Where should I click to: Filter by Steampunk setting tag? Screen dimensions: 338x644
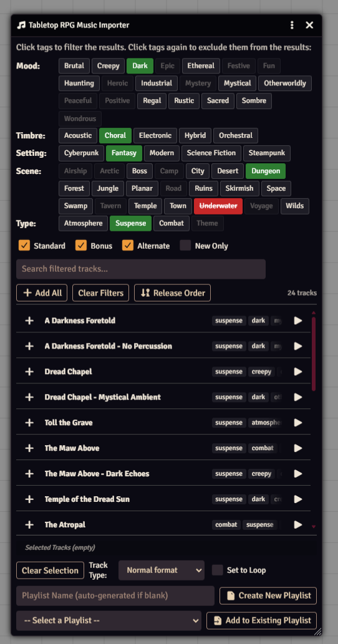click(267, 153)
